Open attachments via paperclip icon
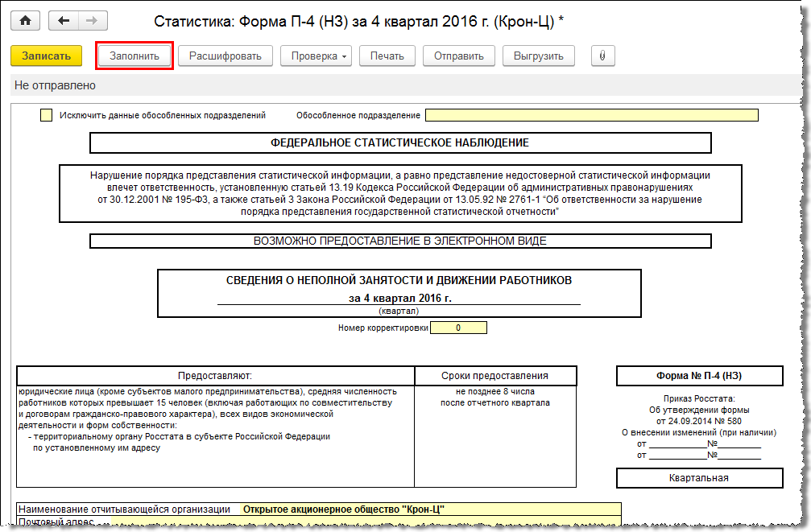The image size is (811, 532). click(602, 56)
